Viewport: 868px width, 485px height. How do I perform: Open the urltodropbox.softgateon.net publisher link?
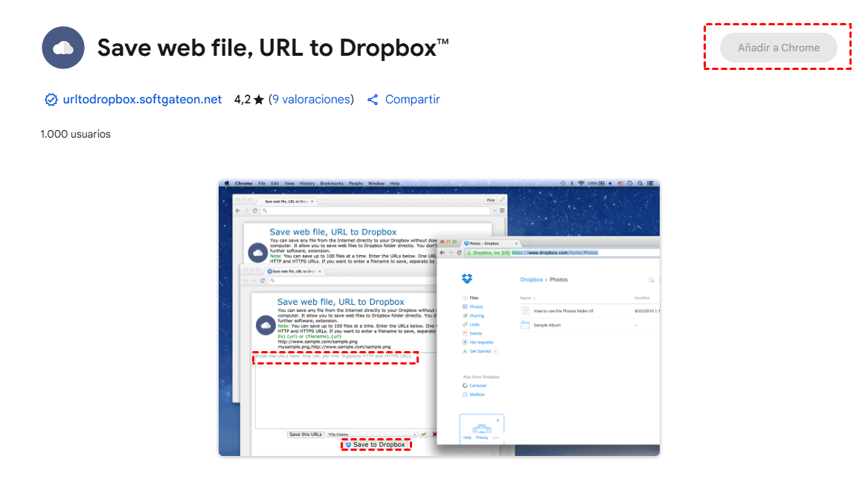(x=142, y=100)
